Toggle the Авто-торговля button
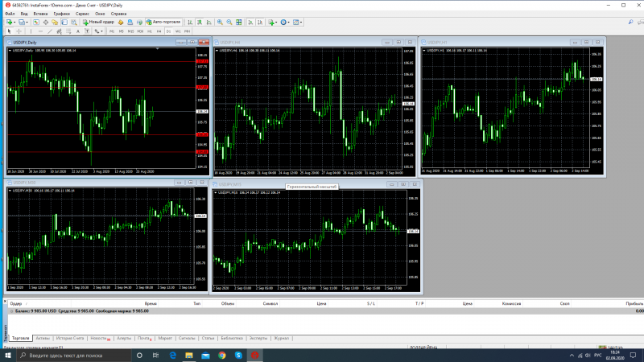This screenshot has width=644, height=362. (163, 23)
